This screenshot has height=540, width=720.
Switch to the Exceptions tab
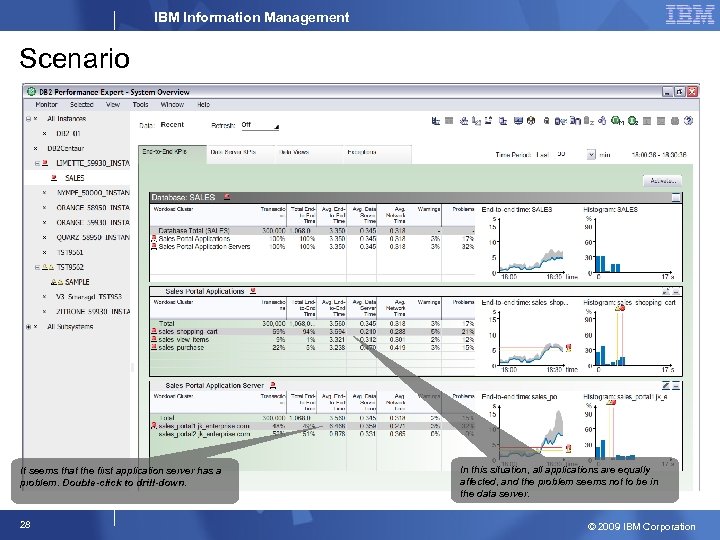(x=377, y=155)
